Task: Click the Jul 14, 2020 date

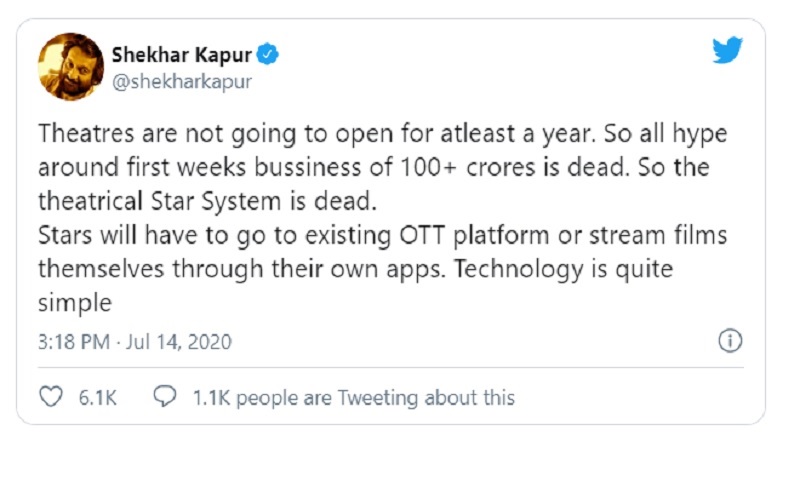Action: tap(178, 342)
